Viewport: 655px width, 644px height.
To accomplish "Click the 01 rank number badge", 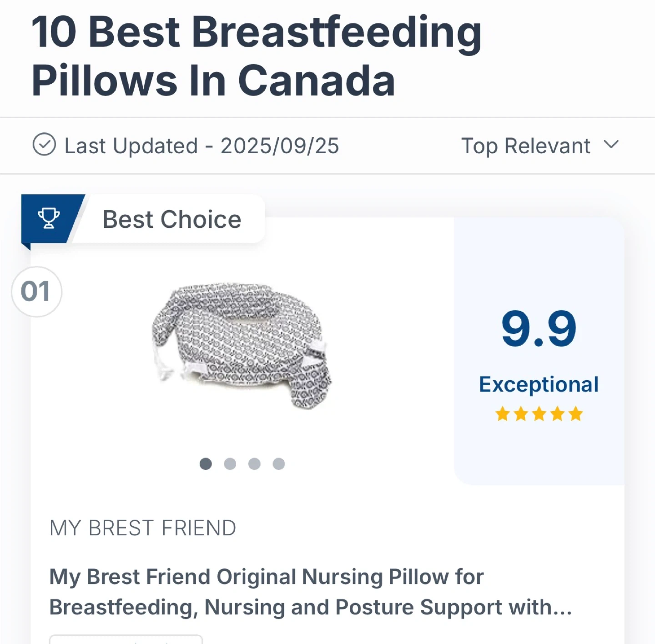I will pyautogui.click(x=36, y=292).
